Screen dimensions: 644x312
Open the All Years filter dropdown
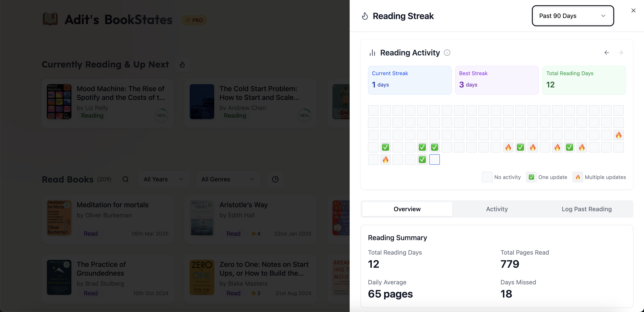pos(164,179)
